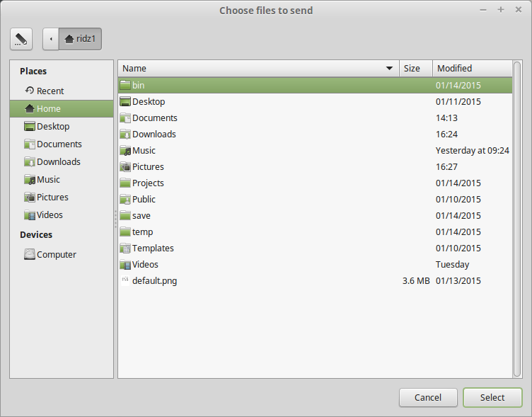532x417 pixels.
Task: Select the save folder
Action: (316, 216)
